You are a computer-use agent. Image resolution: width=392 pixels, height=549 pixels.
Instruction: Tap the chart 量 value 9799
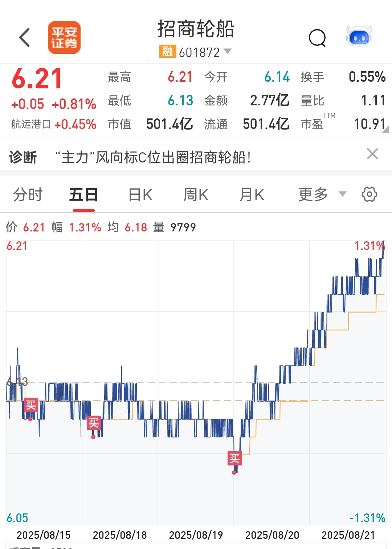[x=183, y=227]
